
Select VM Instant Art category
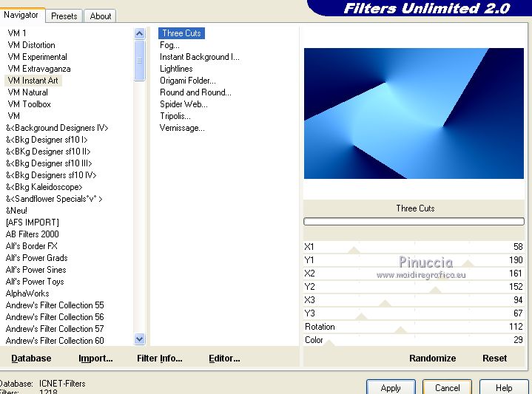pyautogui.click(x=33, y=81)
